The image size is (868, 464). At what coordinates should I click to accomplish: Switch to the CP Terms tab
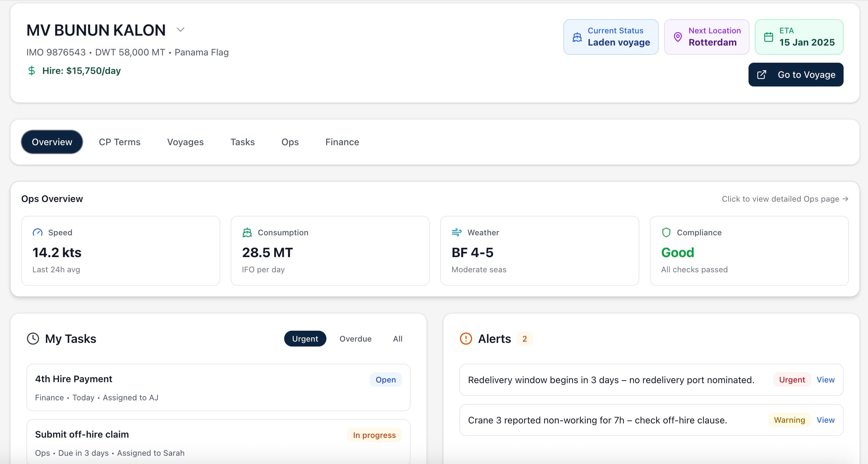(x=119, y=142)
